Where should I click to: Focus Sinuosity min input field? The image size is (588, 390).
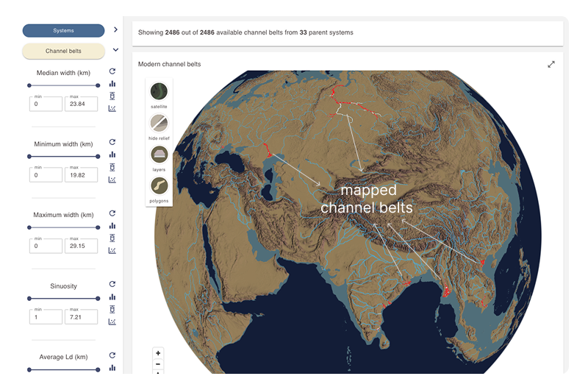click(46, 317)
